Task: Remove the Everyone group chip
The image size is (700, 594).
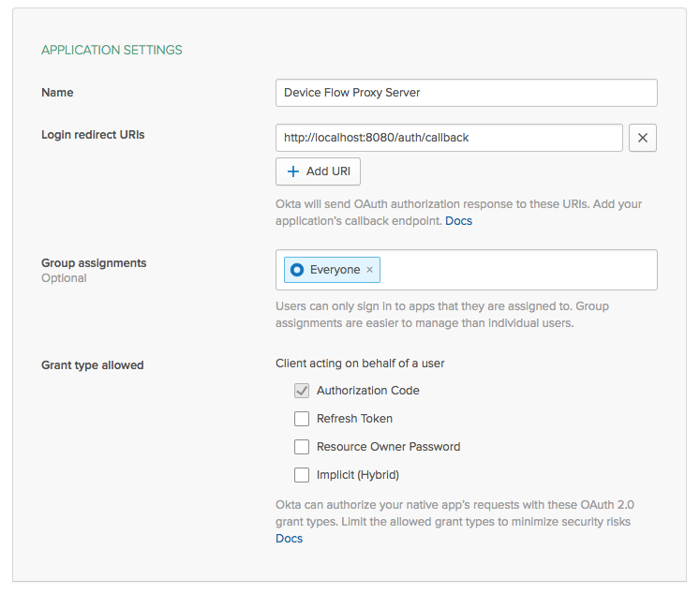Action: pyautogui.click(x=369, y=270)
